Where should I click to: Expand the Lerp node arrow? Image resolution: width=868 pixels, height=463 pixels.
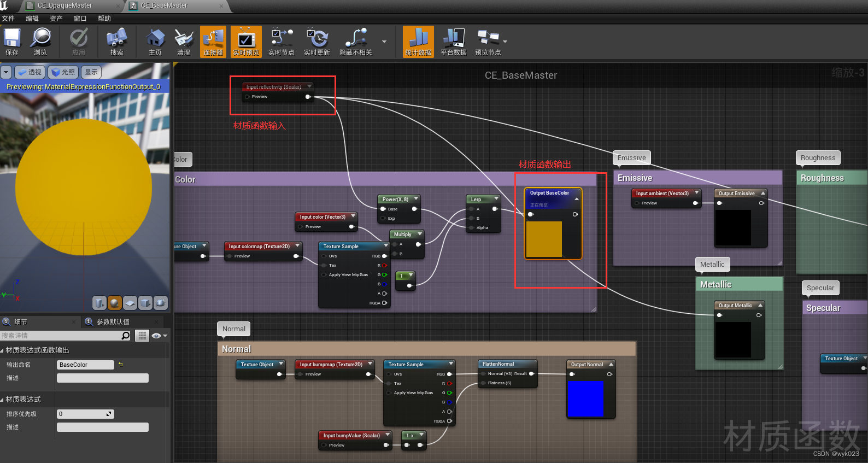496,199
